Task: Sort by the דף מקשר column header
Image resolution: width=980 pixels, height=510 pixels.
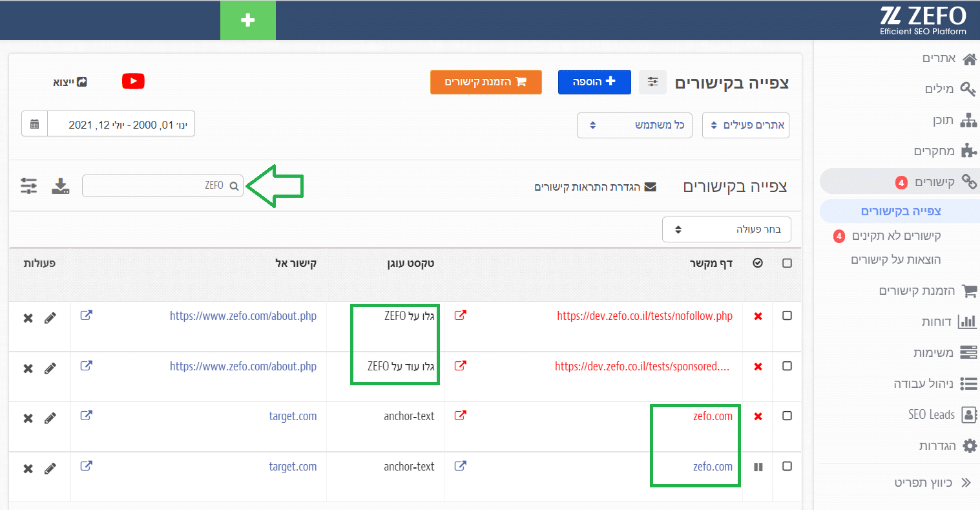Action: click(x=711, y=263)
